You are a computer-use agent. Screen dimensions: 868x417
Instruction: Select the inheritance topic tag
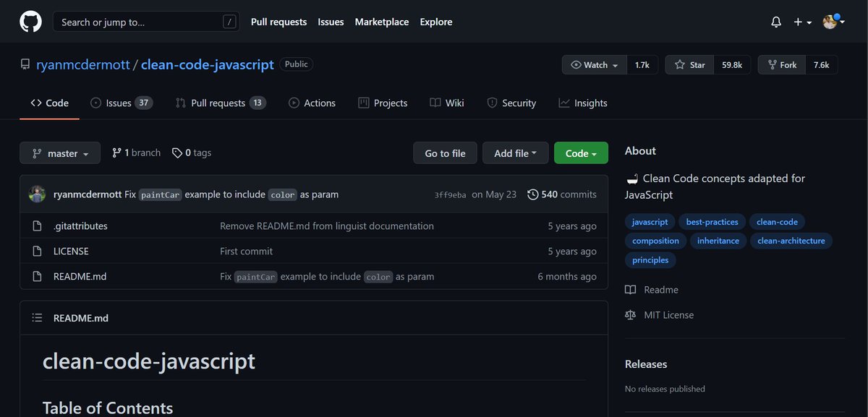point(718,241)
